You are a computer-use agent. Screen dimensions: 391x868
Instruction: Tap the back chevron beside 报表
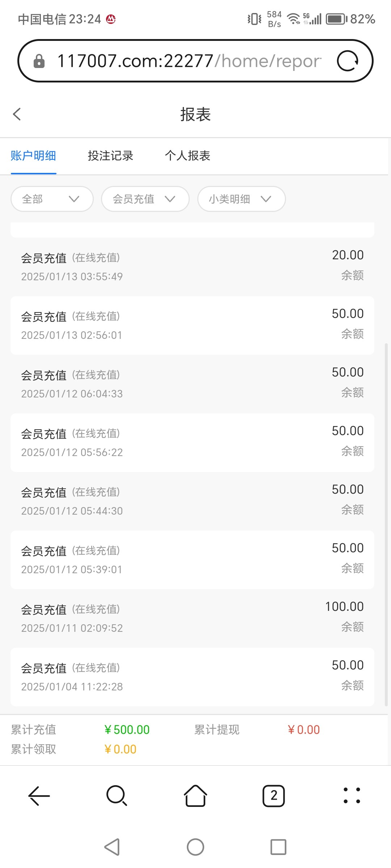tap(17, 114)
